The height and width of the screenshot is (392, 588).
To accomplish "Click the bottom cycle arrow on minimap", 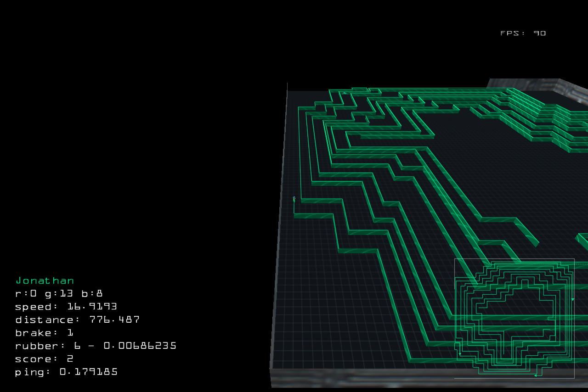I will 536,375.
